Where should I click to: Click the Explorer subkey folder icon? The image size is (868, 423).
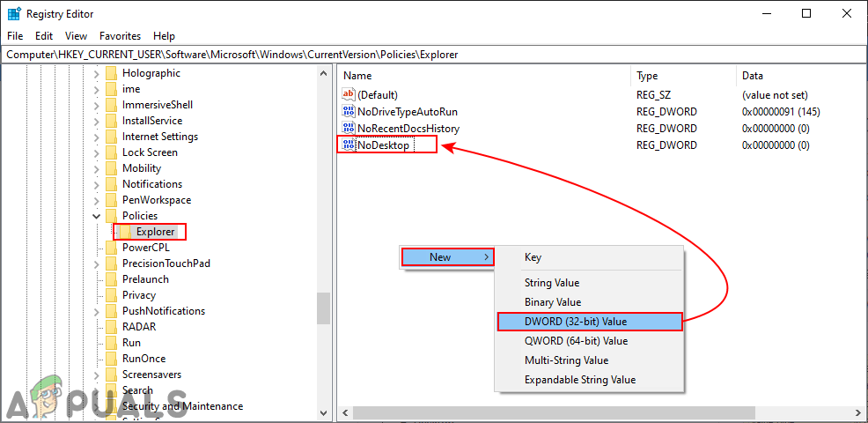pos(126,232)
